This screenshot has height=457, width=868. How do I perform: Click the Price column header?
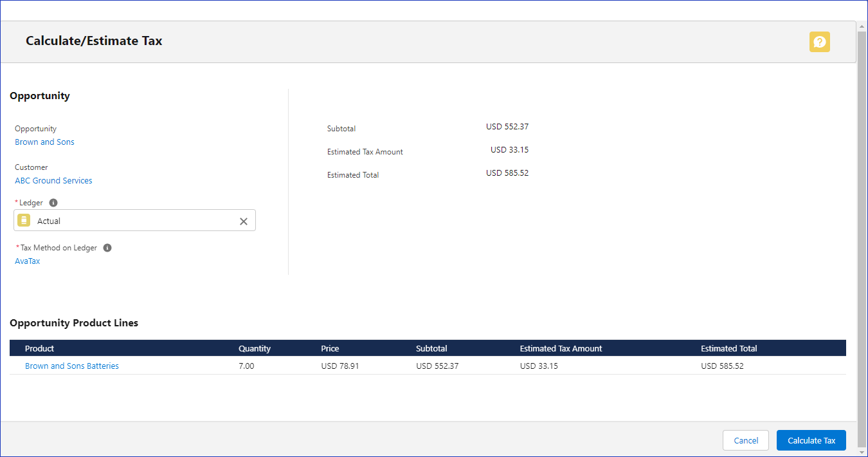pyautogui.click(x=330, y=348)
